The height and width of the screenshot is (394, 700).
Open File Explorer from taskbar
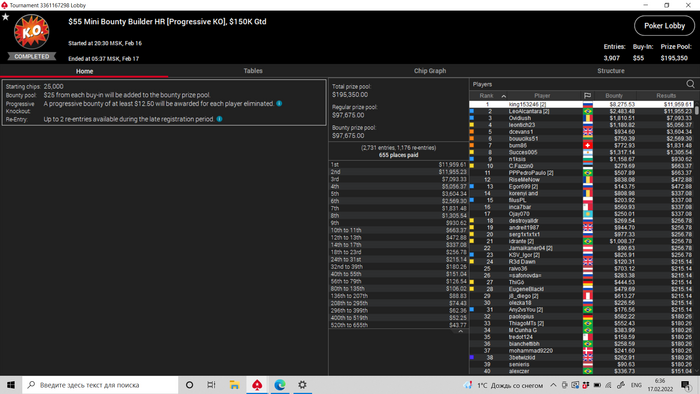(234, 385)
